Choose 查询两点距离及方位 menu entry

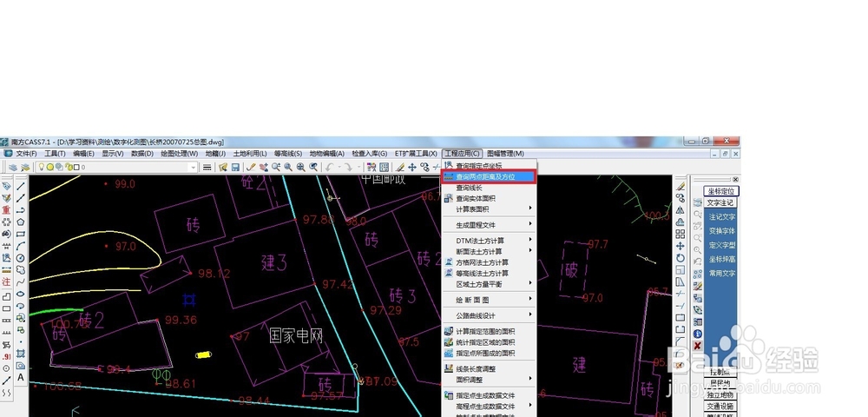point(490,177)
